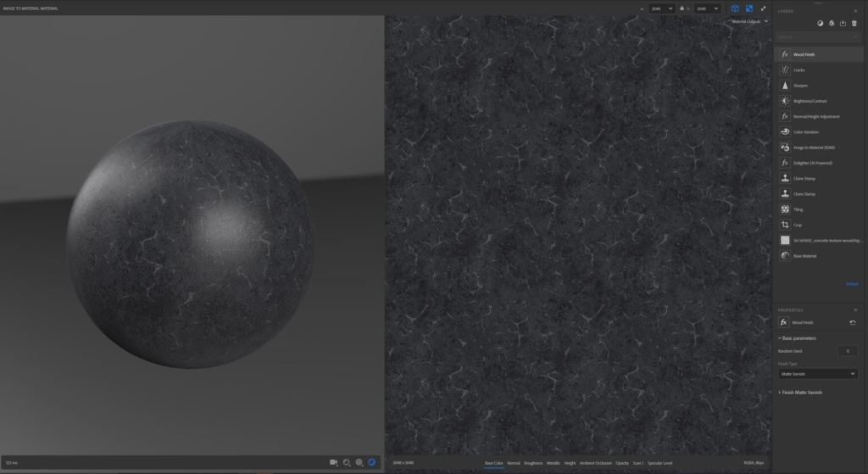868x474 pixels.
Task: Click the export layer icon
Action: (843, 23)
